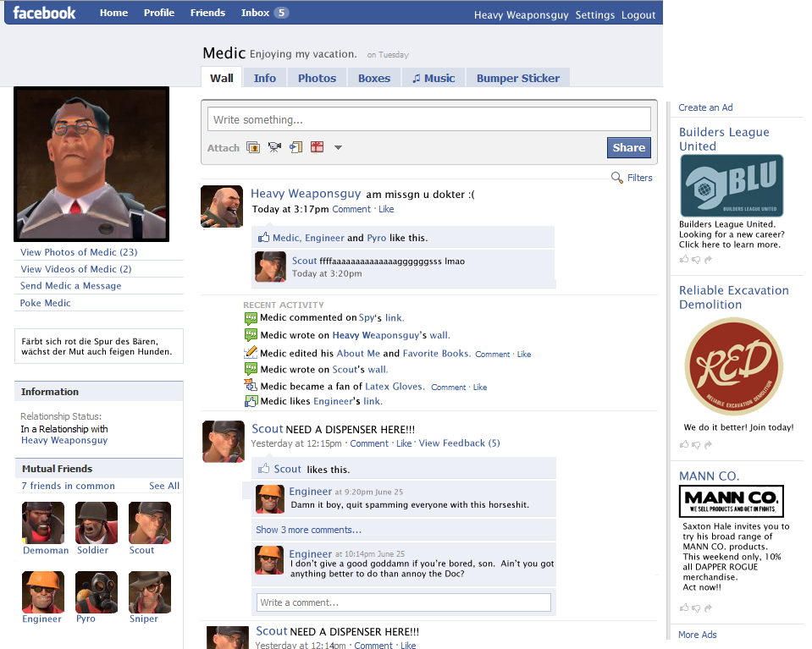Click the pencil edit icon beside Medic edited About Me
The height and width of the screenshot is (649, 812).
(x=251, y=353)
